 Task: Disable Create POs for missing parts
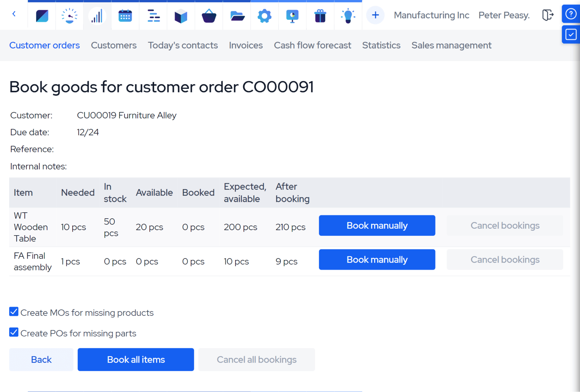click(14, 332)
